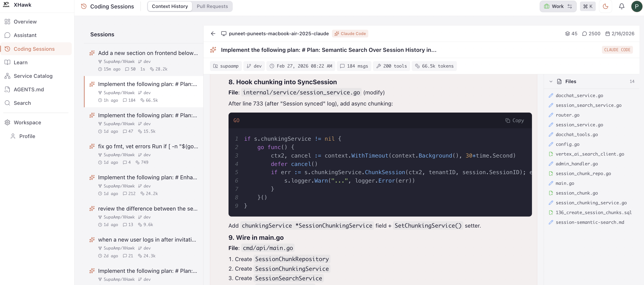The image size is (644, 285).
Task: Select the 'fix go fmt, vet errors' session
Action: [147, 146]
